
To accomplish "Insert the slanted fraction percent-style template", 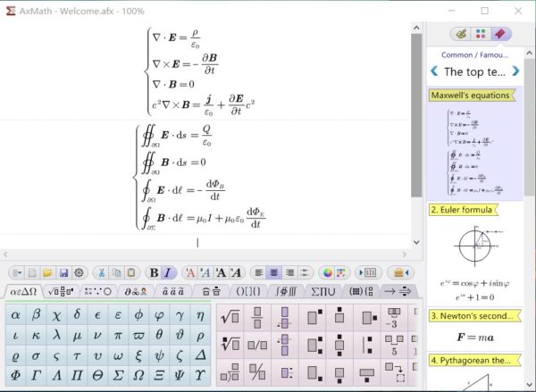I will [x=256, y=372].
